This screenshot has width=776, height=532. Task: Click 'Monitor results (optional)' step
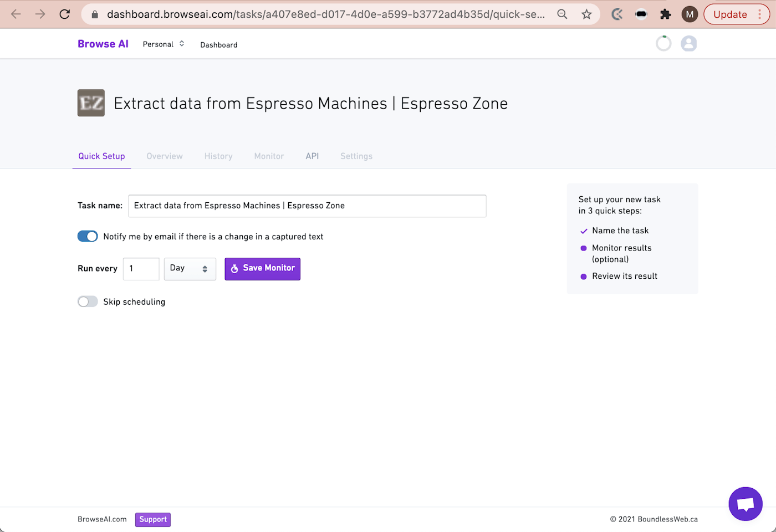622,254
